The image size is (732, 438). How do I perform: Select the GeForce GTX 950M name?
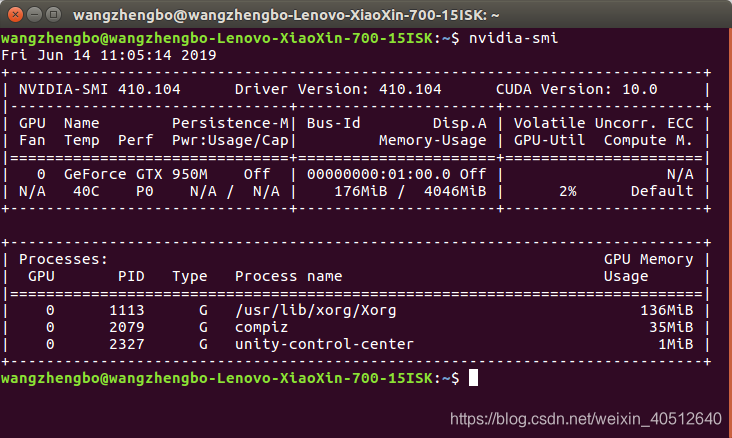tap(135, 174)
